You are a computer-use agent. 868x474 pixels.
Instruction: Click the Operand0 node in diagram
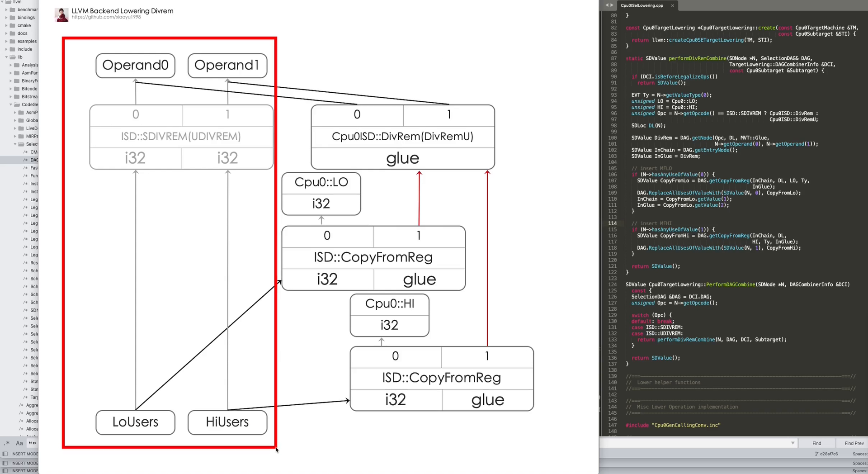pyautogui.click(x=135, y=66)
